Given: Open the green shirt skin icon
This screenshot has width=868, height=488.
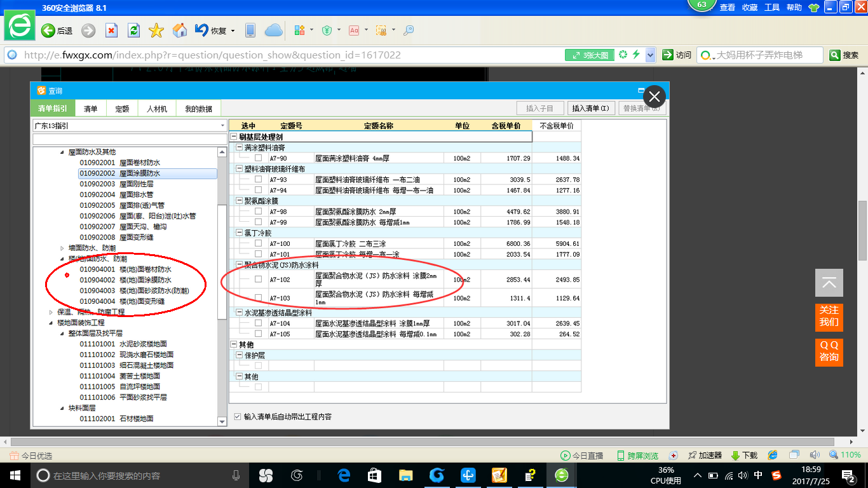Looking at the screenshot, I should tap(814, 8).
